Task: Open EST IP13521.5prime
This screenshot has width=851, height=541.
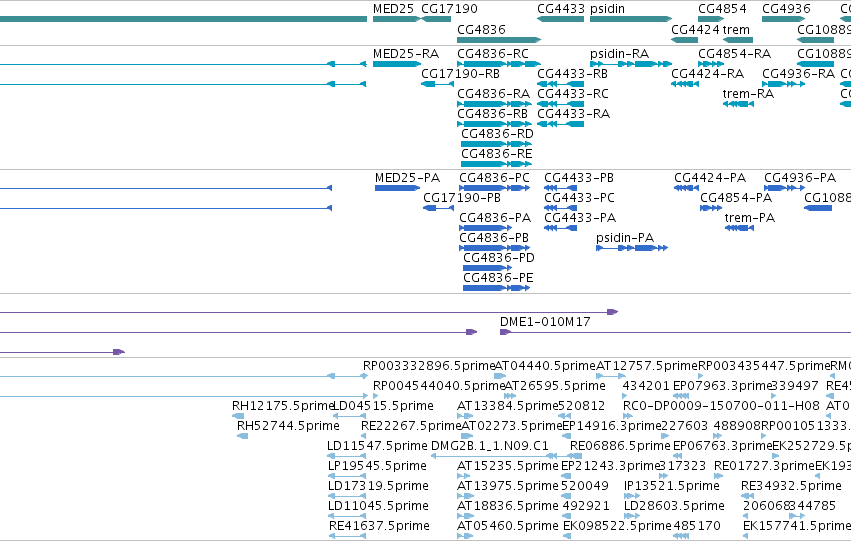Action: [x=671, y=486]
